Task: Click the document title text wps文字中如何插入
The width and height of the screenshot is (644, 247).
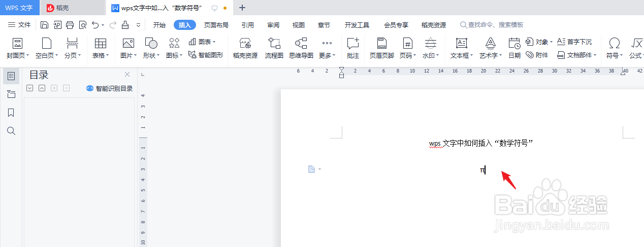Action: [480, 144]
